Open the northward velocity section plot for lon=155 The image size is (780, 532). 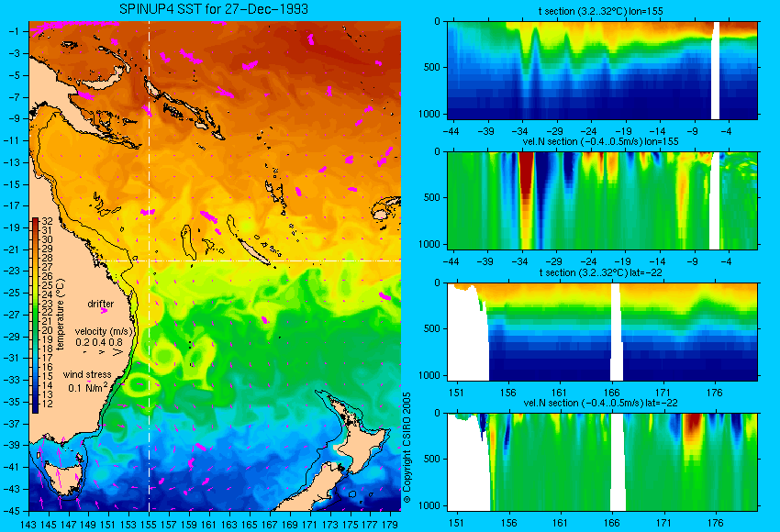tap(602, 200)
